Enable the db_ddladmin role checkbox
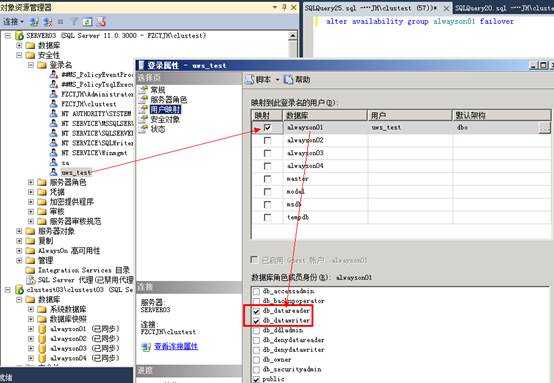Screen dimensions: 554x383 [x=257, y=331]
